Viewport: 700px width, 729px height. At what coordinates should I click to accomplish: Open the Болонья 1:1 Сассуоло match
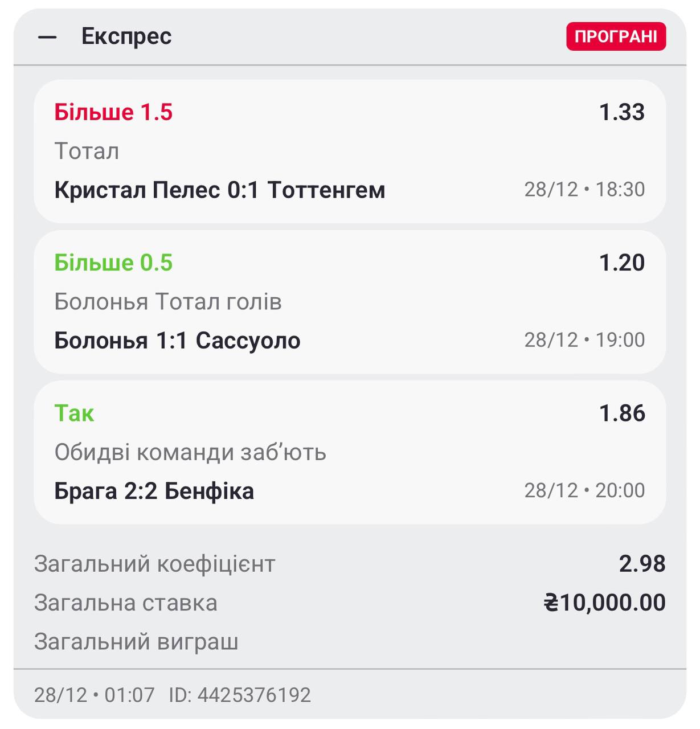pyautogui.click(x=177, y=341)
